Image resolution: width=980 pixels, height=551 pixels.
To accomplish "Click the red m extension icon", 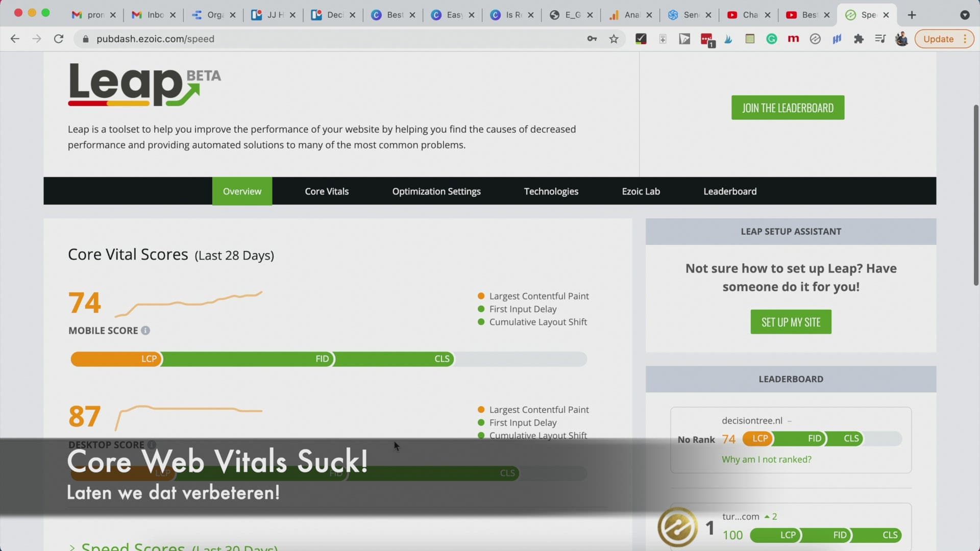I will click(x=793, y=39).
